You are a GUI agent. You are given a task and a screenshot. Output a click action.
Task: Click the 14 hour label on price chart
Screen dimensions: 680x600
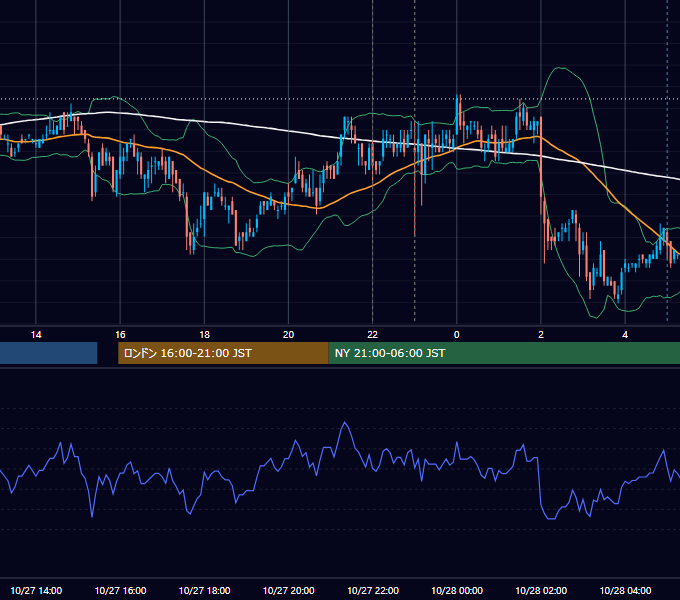[x=36, y=335]
